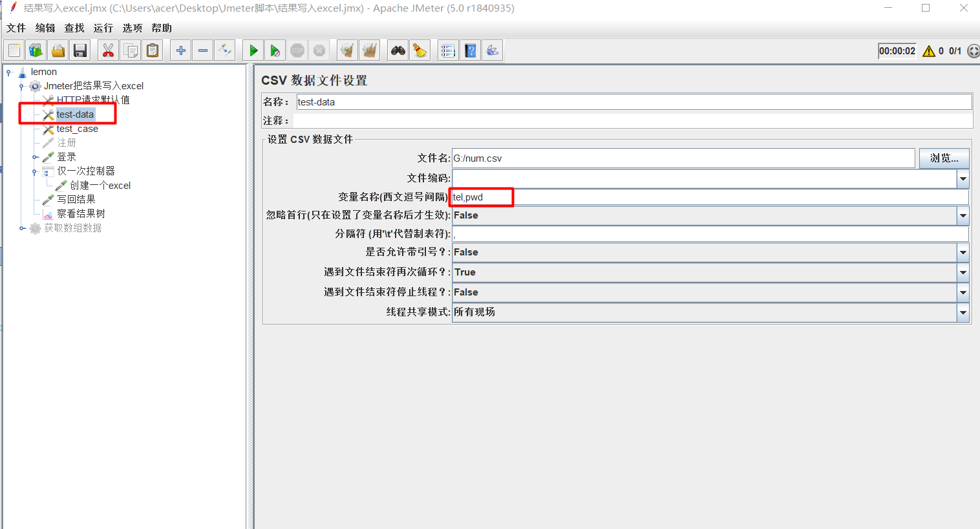Select 仅一次控制器 in the tree

[86, 171]
